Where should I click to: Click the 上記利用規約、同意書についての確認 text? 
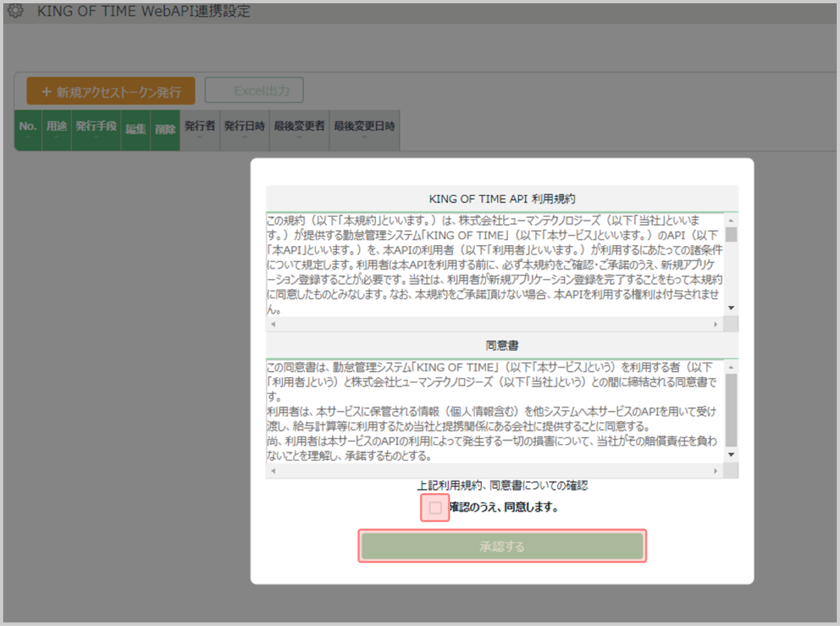[502, 486]
